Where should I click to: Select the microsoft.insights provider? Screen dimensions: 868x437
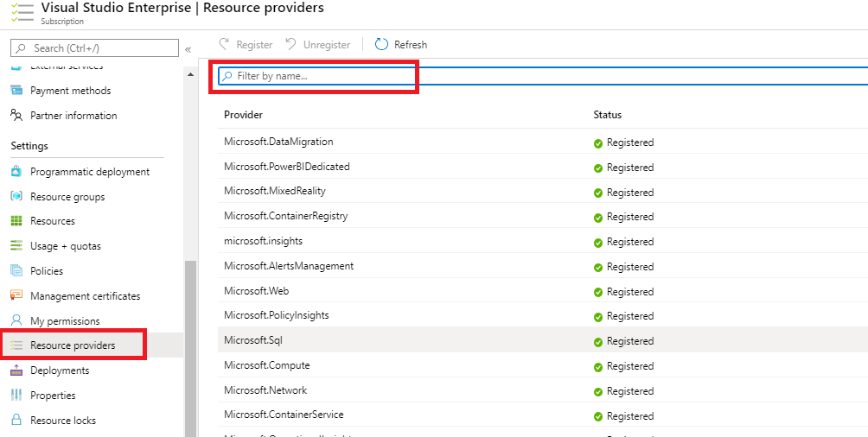pyautogui.click(x=263, y=241)
